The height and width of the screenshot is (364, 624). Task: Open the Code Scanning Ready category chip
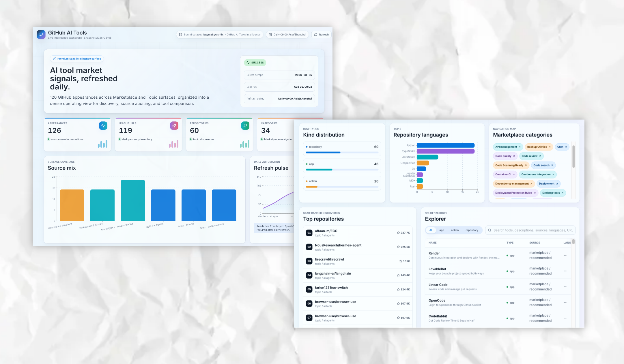click(x=511, y=165)
